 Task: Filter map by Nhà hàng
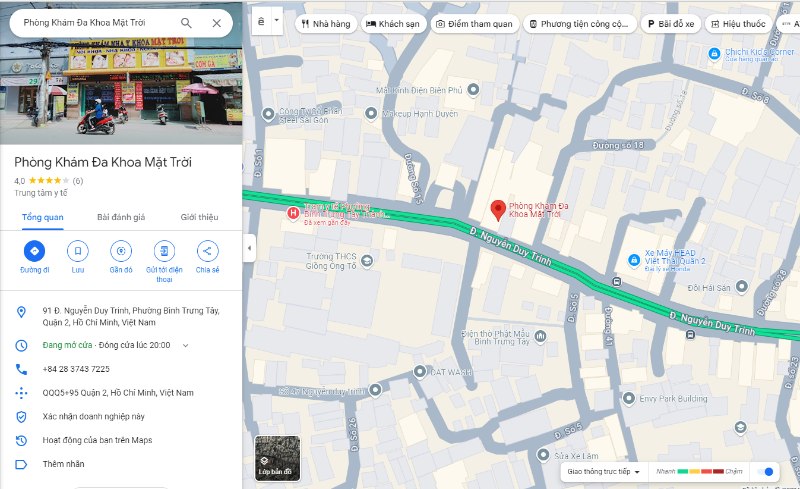(326, 23)
